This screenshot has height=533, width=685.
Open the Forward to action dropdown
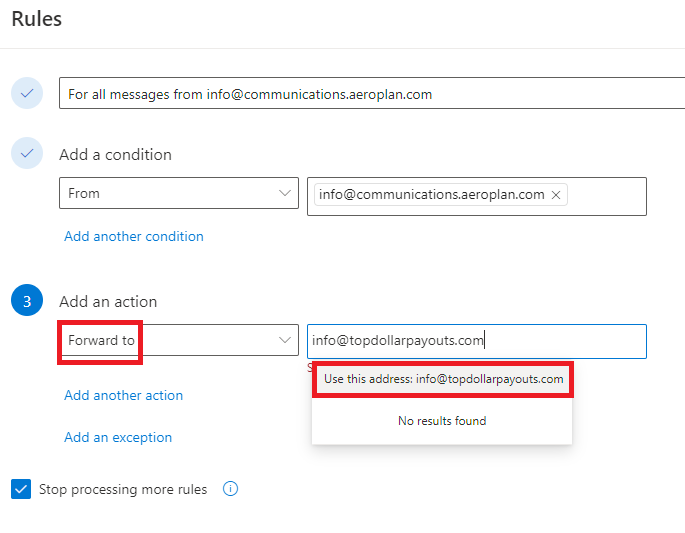point(179,340)
